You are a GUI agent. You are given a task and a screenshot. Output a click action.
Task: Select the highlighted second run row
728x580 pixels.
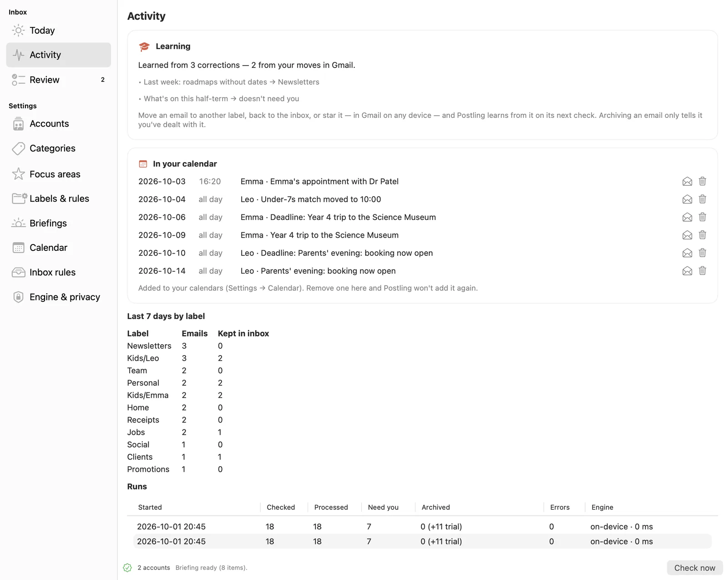422,541
